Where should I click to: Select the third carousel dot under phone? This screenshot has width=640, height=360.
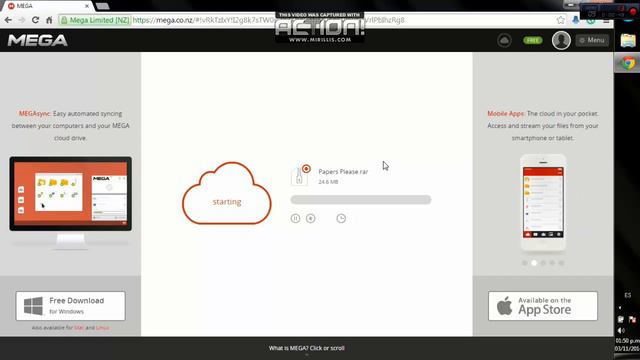coord(543,263)
